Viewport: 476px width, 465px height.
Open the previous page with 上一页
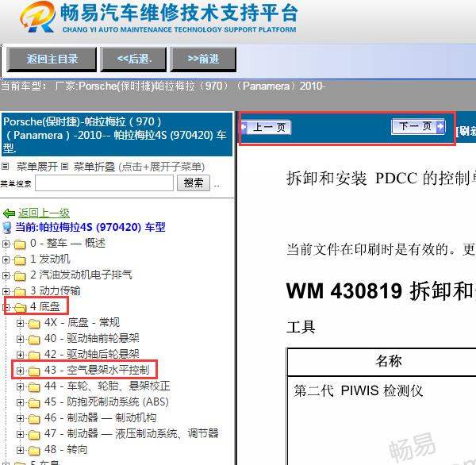point(267,127)
